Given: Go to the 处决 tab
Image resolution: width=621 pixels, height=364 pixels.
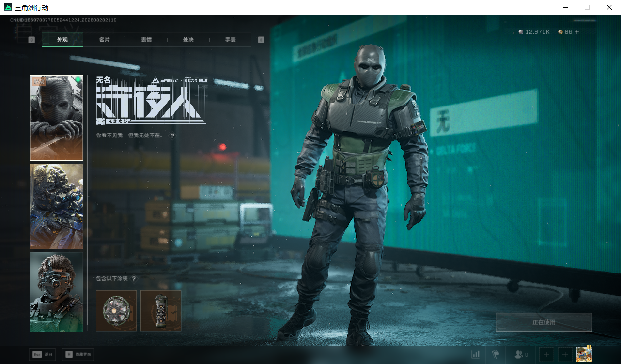Looking at the screenshot, I should tap(188, 40).
